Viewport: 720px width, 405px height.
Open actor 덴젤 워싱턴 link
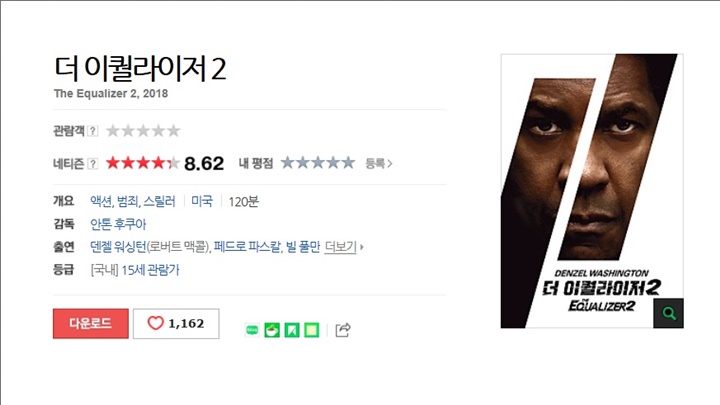pyautogui.click(x=118, y=247)
